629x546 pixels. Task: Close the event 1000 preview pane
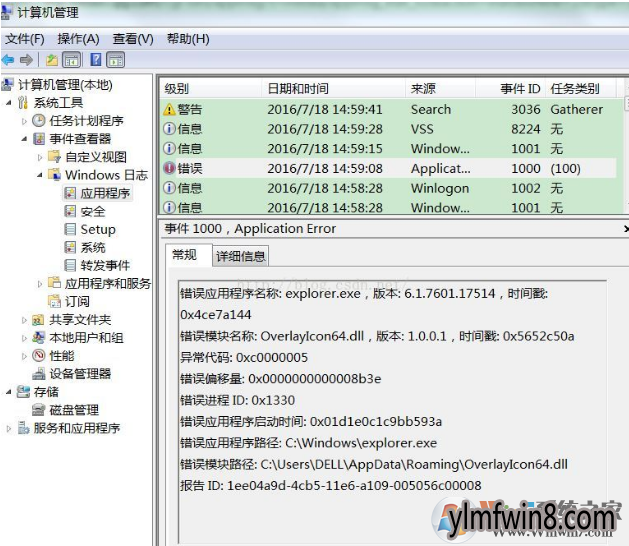coord(626,229)
